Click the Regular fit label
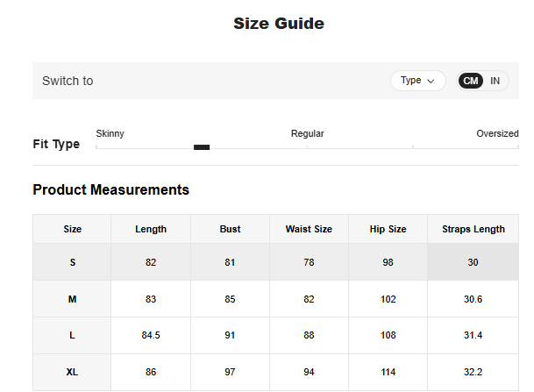The image size is (534, 392). (307, 133)
